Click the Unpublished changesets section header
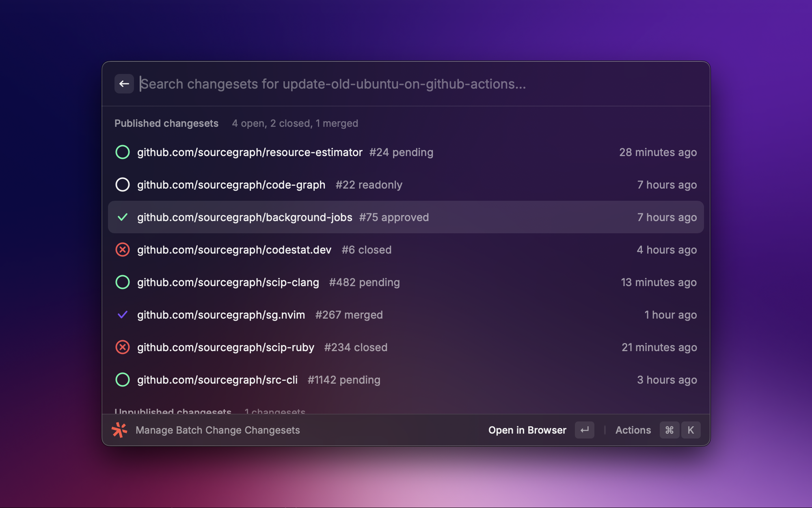 click(173, 411)
